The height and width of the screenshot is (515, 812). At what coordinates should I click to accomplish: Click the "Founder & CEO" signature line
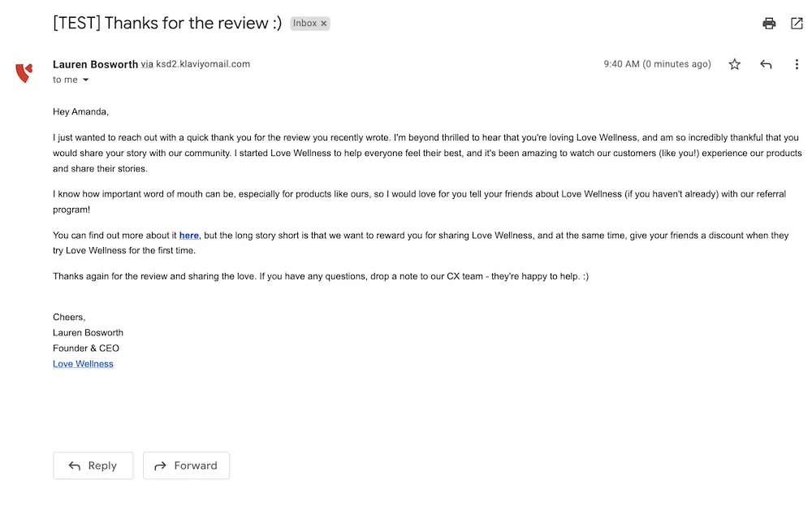86,348
